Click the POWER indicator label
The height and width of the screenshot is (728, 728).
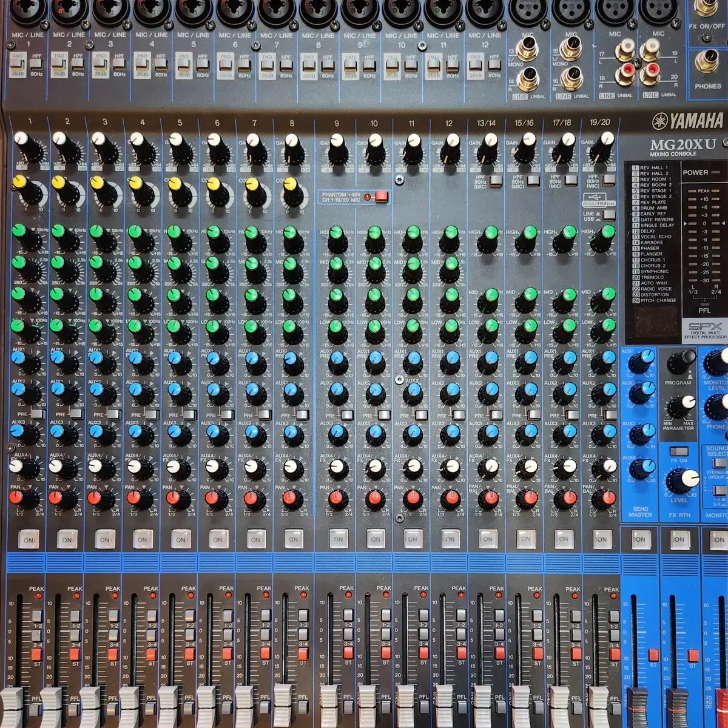[x=695, y=172]
